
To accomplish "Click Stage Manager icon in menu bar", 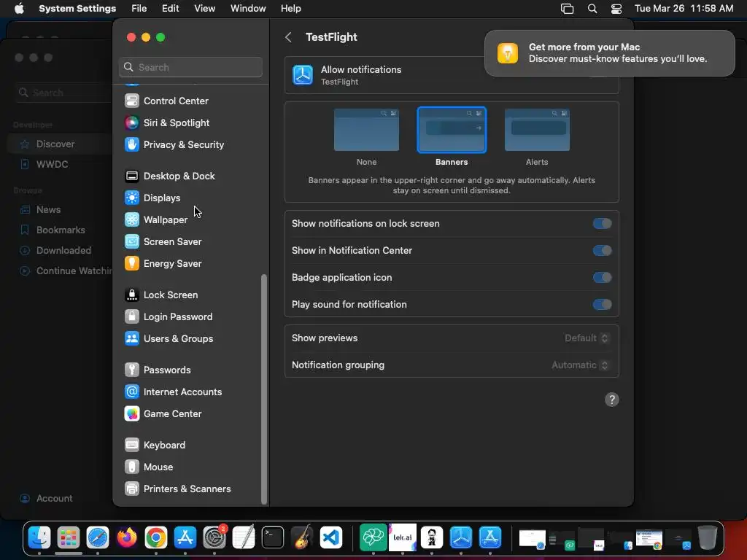I will [567, 9].
